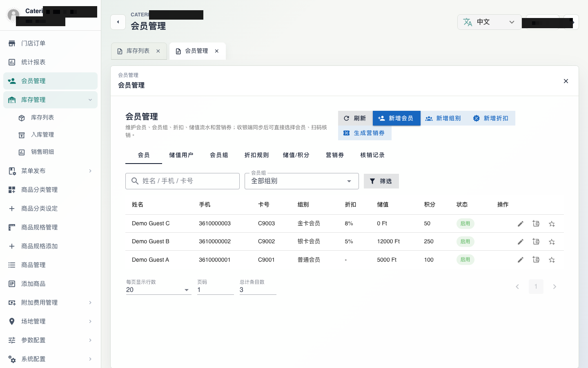Click the top-up icon for Demo Guest A
Screen dimensions: 588x368
[536, 260]
